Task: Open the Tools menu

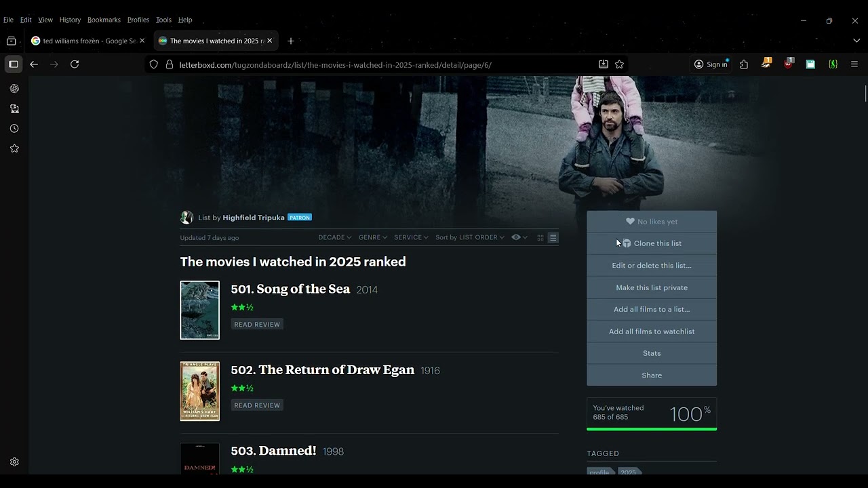Action: (163, 20)
